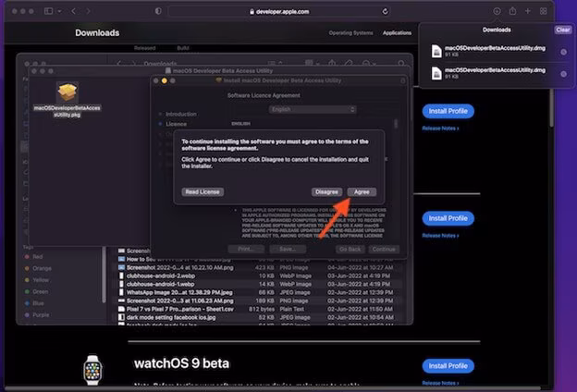Select dark mode setting facebook ios.jpg file
The height and width of the screenshot is (392, 577).
pos(257,317)
